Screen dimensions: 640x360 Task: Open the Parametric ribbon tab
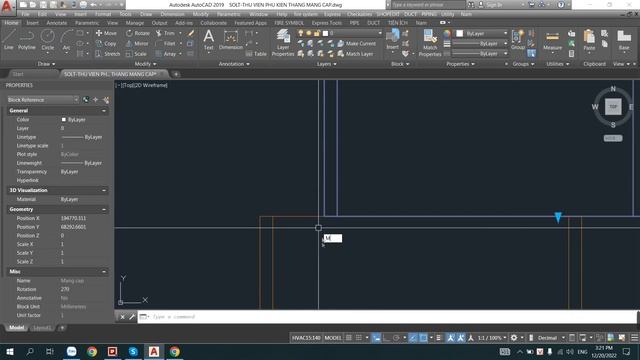[x=87, y=23]
